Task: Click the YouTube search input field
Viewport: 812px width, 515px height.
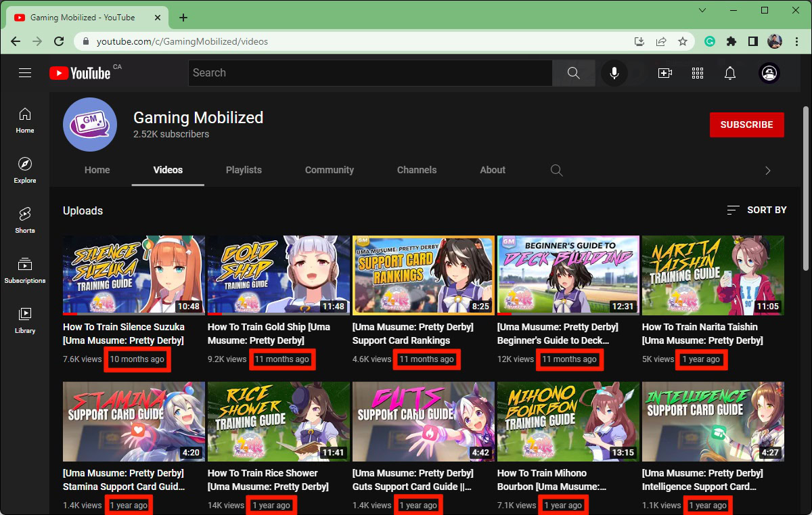Action: point(370,73)
